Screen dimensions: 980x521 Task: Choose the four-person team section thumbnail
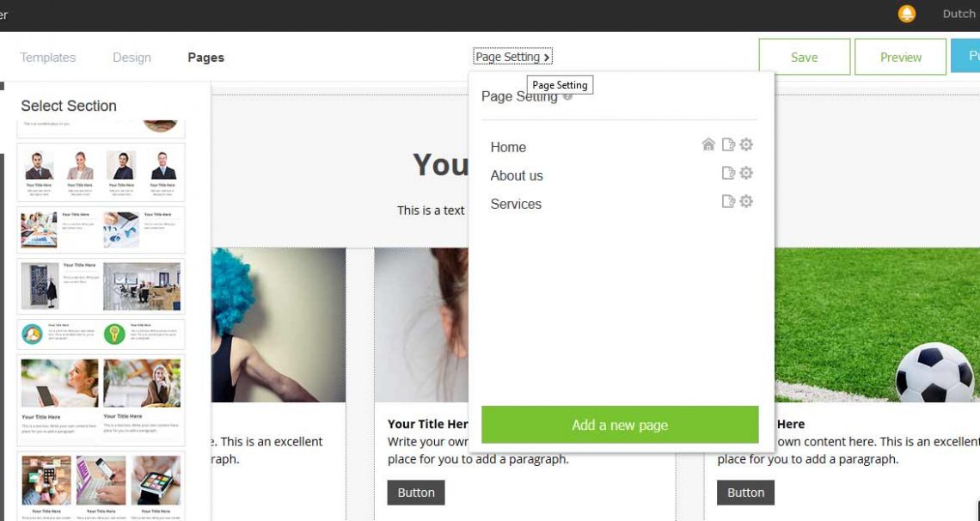101,172
